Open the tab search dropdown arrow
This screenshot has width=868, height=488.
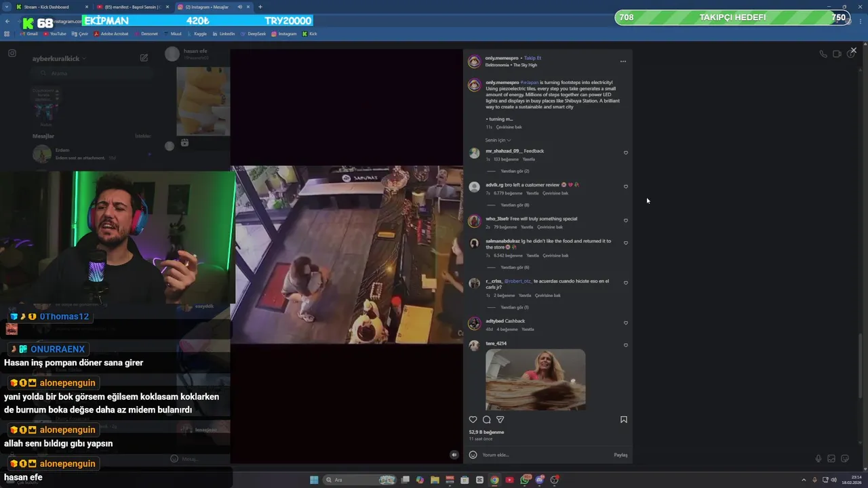[7, 7]
